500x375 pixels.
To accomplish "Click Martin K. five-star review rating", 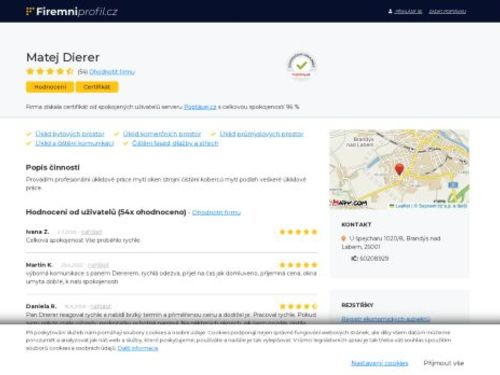I will click(x=298, y=265).
